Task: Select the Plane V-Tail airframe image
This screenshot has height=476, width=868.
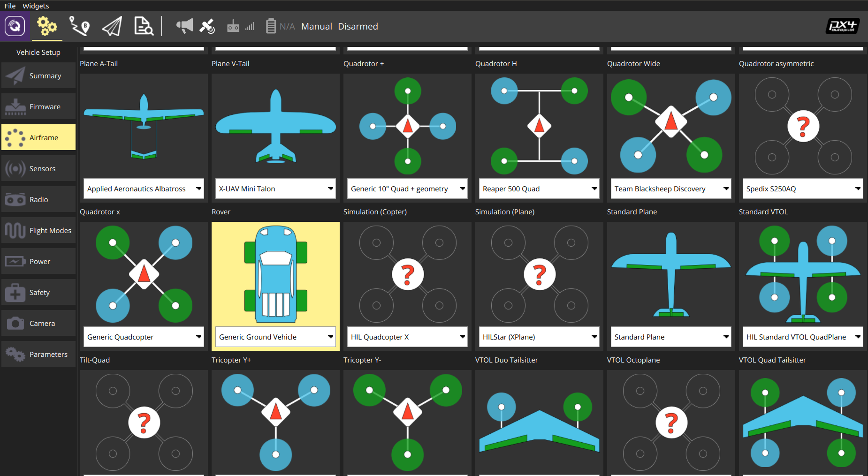Action: [x=275, y=126]
